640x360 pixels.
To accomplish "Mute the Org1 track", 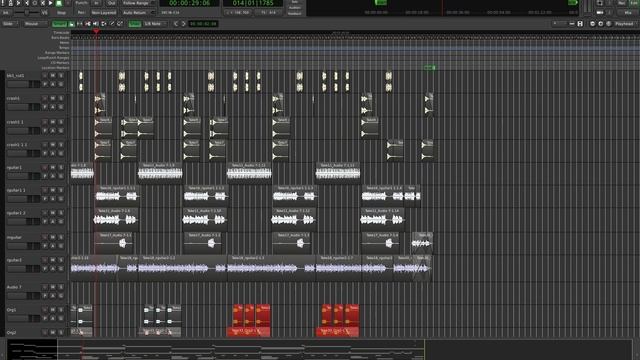I will click(x=53, y=310).
